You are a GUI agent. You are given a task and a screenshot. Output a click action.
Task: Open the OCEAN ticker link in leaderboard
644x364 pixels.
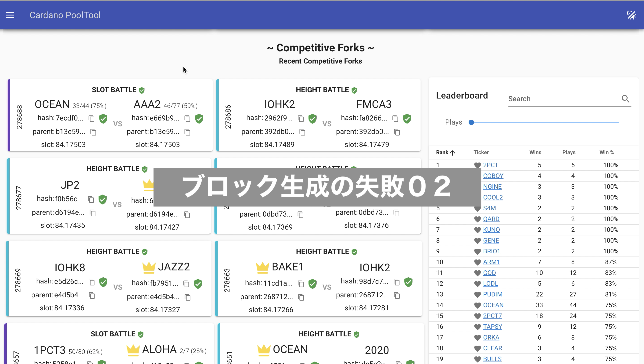[493, 305]
